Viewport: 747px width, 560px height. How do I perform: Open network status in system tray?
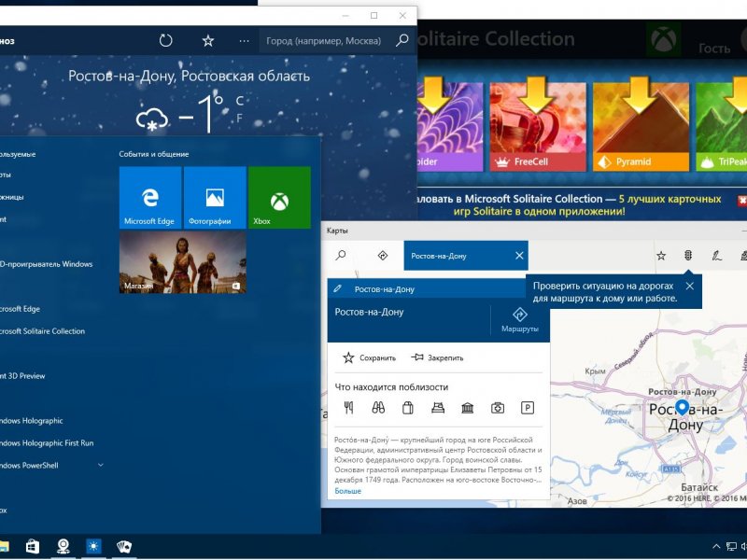click(731, 546)
